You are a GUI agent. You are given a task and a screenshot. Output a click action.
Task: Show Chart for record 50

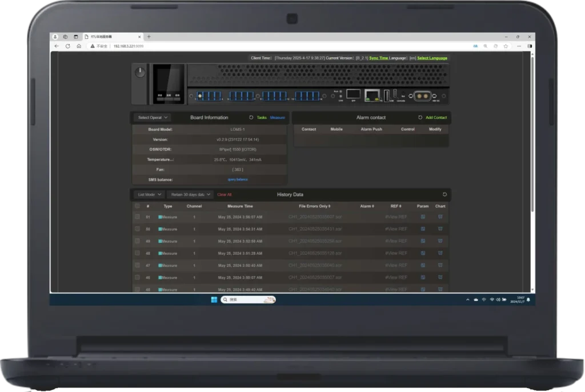pyautogui.click(x=440, y=229)
